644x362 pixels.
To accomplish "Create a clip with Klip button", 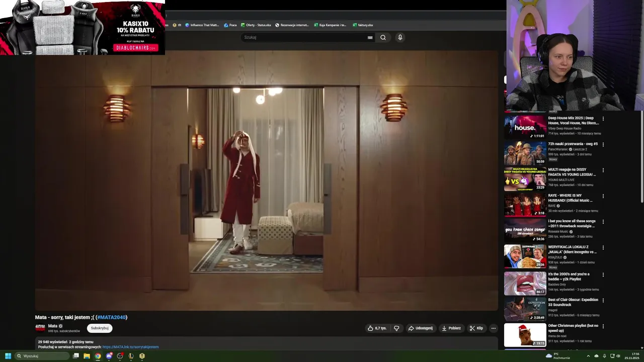I will 476,328.
